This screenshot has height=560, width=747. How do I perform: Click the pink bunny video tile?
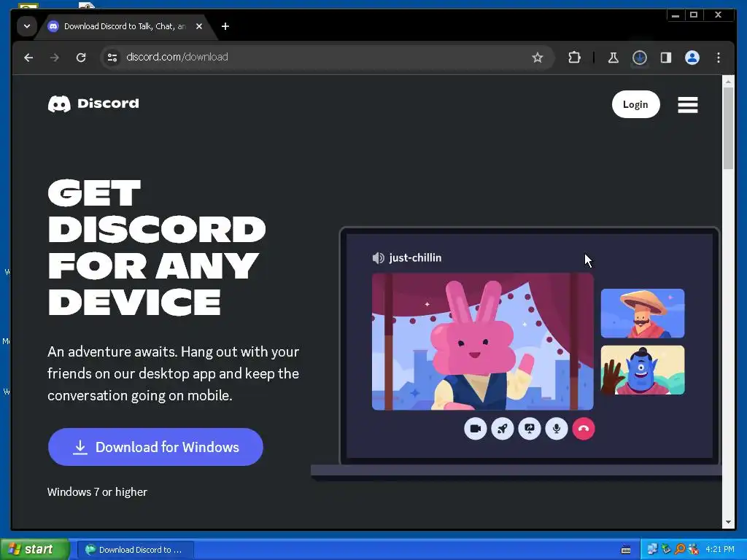pyautogui.click(x=483, y=341)
